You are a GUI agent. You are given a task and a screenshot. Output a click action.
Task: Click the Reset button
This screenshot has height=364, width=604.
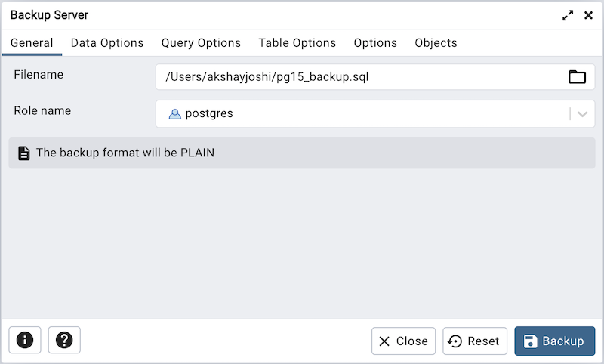click(x=475, y=341)
